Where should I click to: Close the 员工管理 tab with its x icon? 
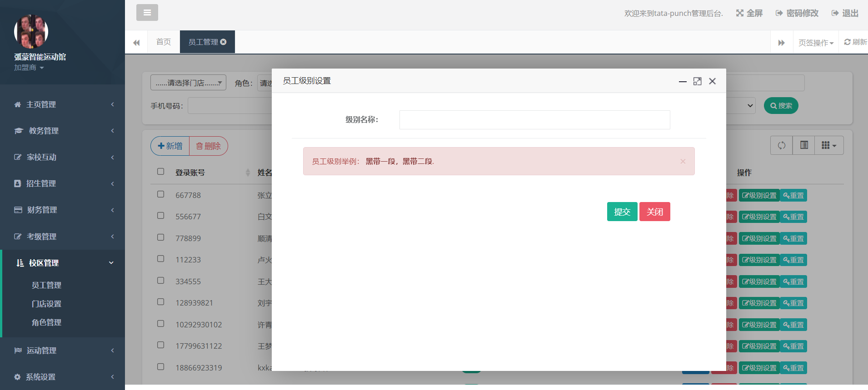(x=224, y=42)
